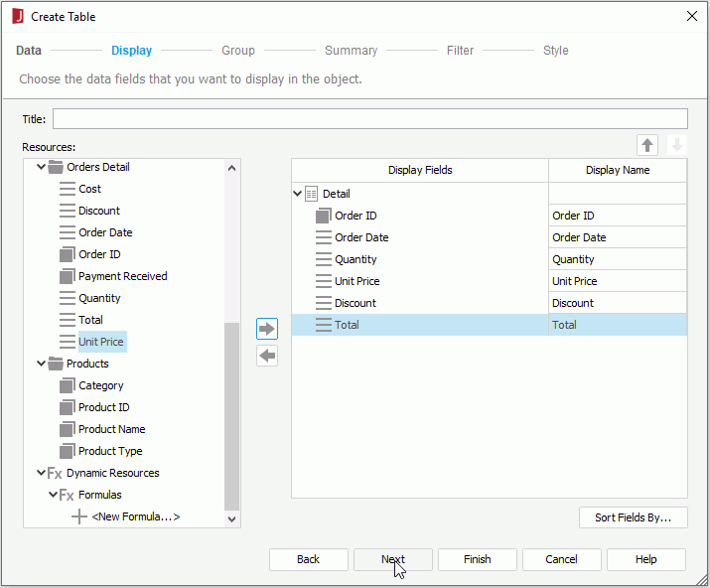Open the Sort Fields By dialog

click(x=633, y=517)
